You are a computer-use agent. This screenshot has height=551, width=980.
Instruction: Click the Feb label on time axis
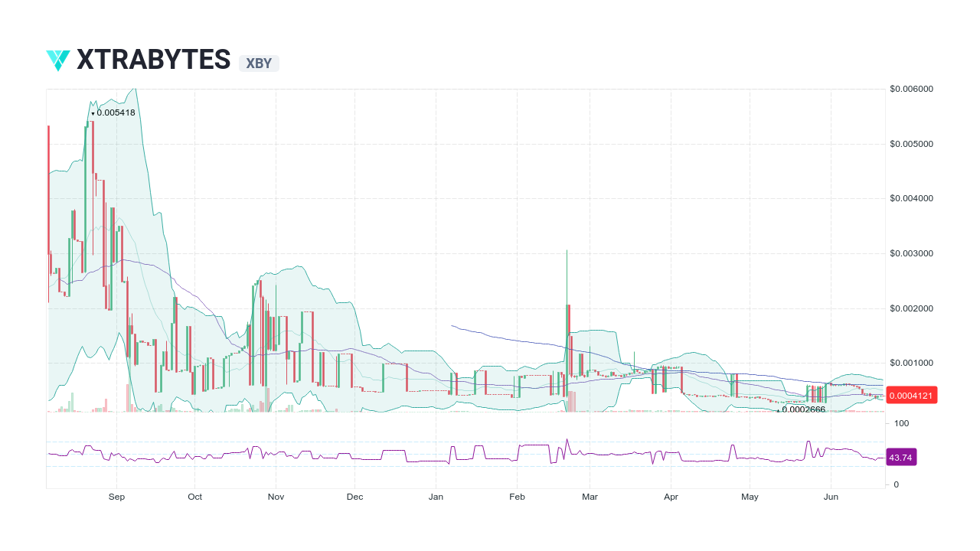(x=517, y=497)
